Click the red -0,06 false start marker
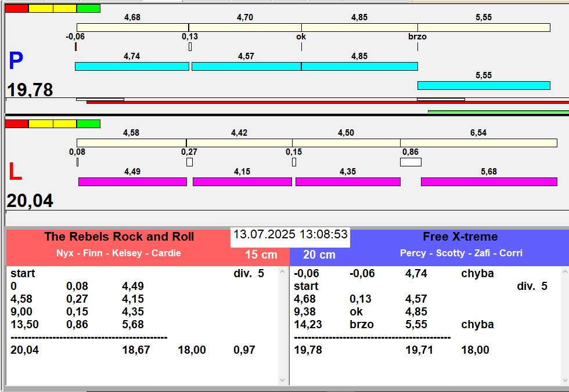Screen dimensions: 569x392 click(76, 47)
